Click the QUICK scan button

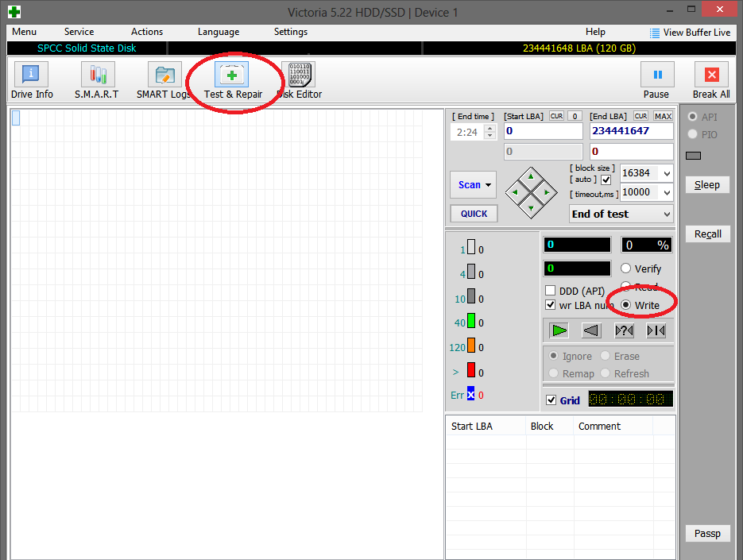point(474,214)
